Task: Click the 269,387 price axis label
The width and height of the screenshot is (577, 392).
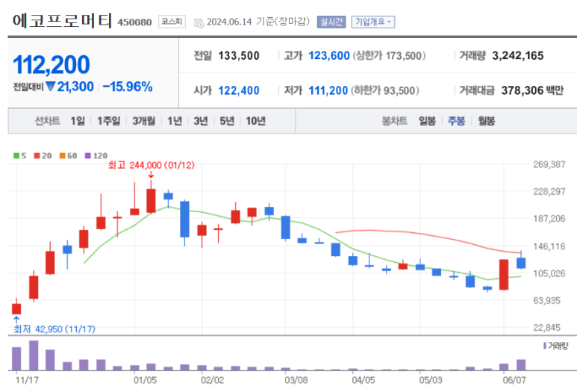Action: tap(549, 164)
